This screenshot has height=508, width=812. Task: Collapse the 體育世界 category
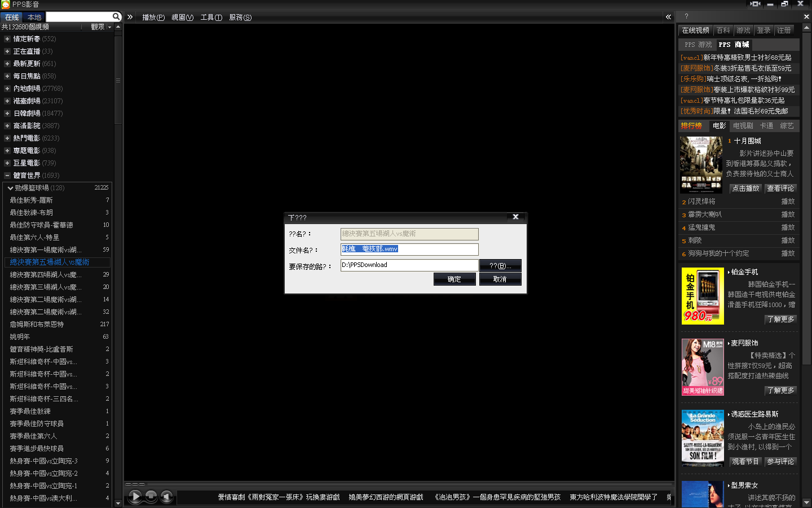(7, 176)
